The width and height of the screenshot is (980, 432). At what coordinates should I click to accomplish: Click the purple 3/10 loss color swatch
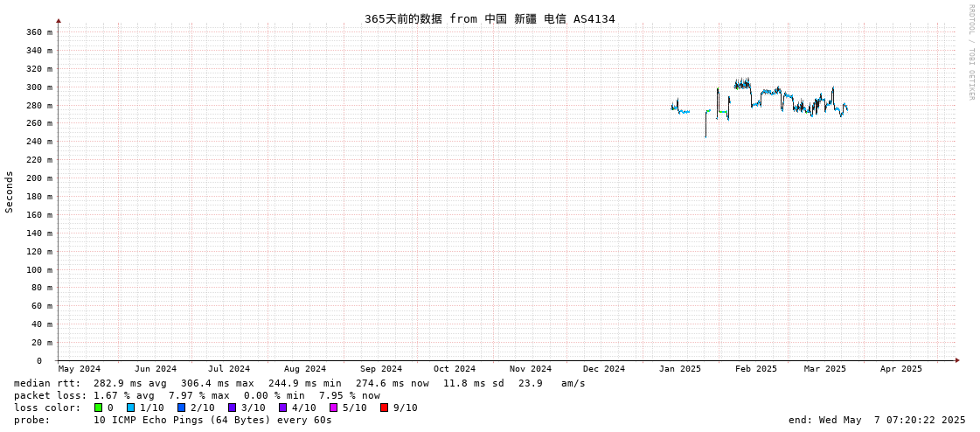(232, 408)
